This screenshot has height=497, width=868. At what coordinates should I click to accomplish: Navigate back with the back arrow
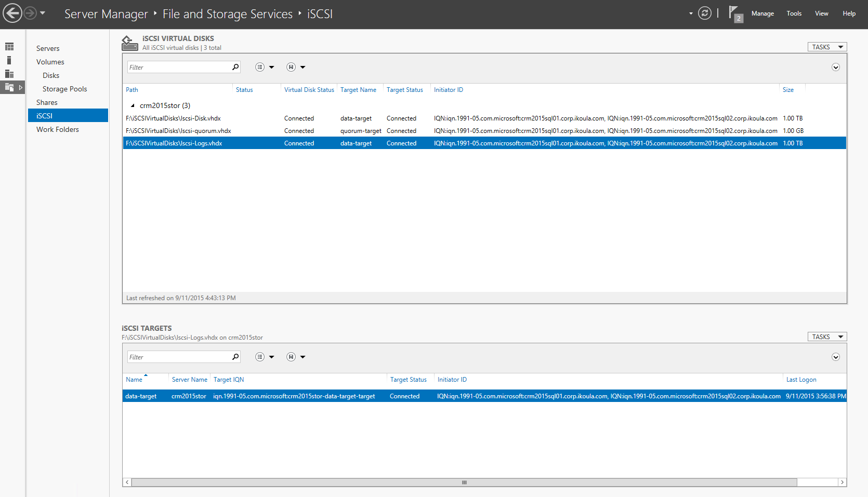12,13
